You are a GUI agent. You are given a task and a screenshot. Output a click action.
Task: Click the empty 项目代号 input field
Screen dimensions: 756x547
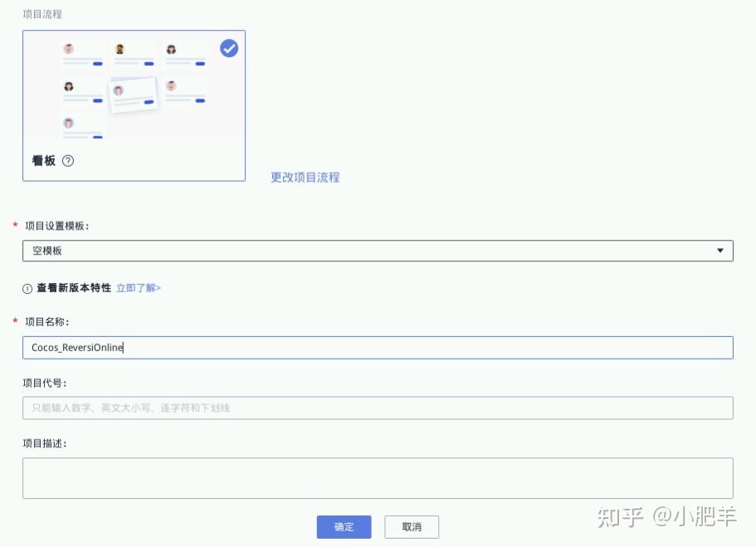pos(378,408)
